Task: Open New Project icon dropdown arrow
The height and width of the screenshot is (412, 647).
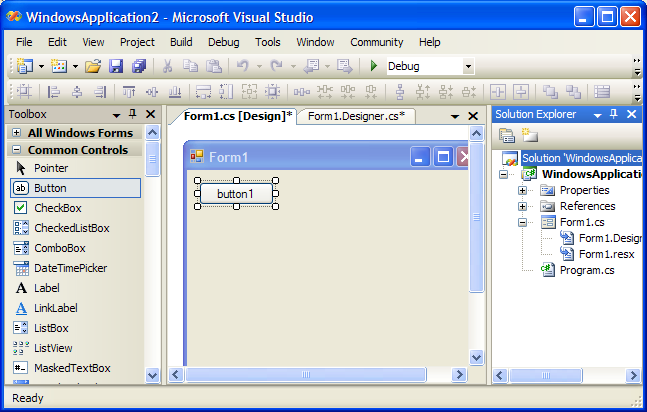Action: (41, 66)
